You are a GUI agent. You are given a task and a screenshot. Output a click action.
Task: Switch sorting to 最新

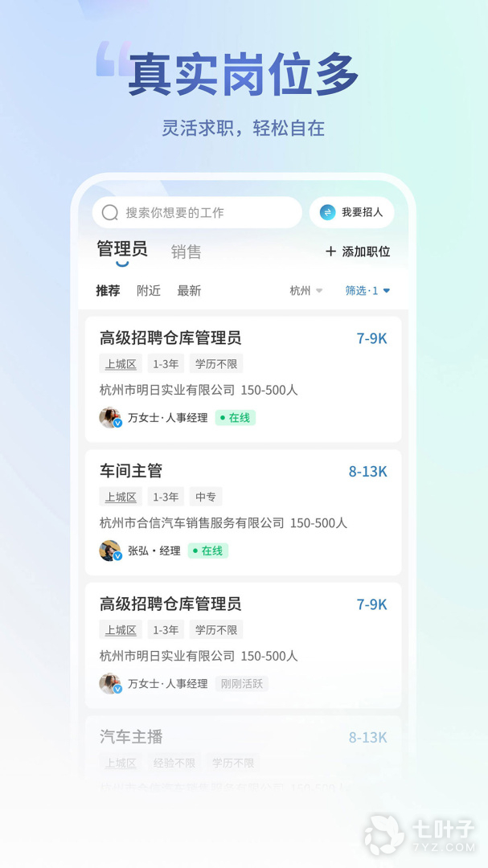(189, 291)
